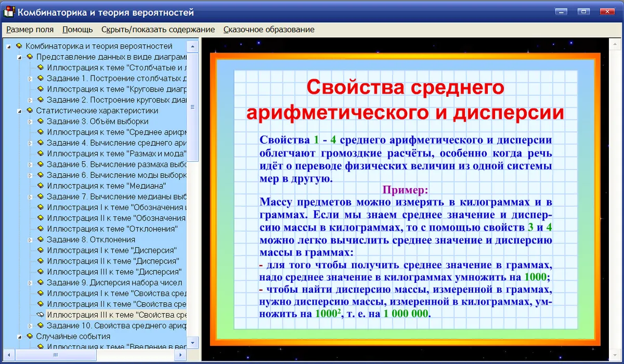The width and height of the screenshot is (624, 364).
Task: Select "Иллюстрация к теме Введение в вер" row
Action: click(116, 346)
